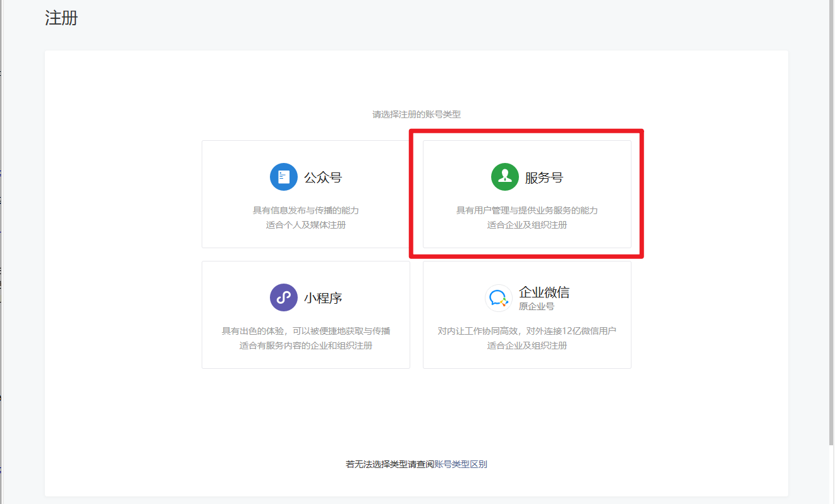The width and height of the screenshot is (835, 504).
Task: Click the 小程序 description about 出色的体验
Action: click(x=306, y=331)
